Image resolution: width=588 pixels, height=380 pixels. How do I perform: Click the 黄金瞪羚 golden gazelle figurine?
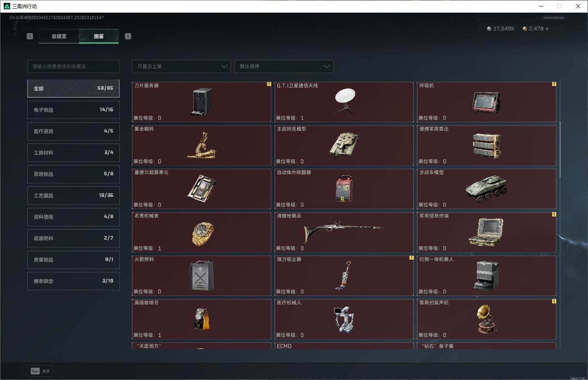[x=201, y=146]
